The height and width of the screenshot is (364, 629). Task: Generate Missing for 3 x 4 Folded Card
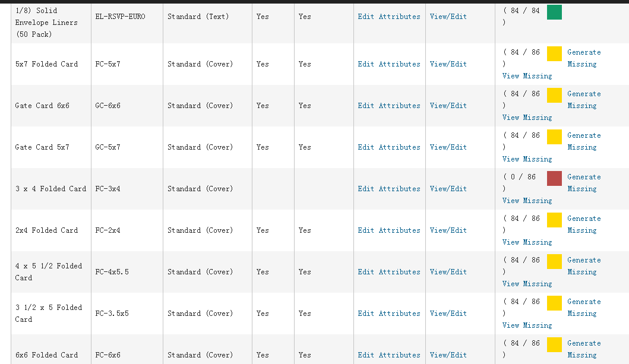click(x=583, y=183)
